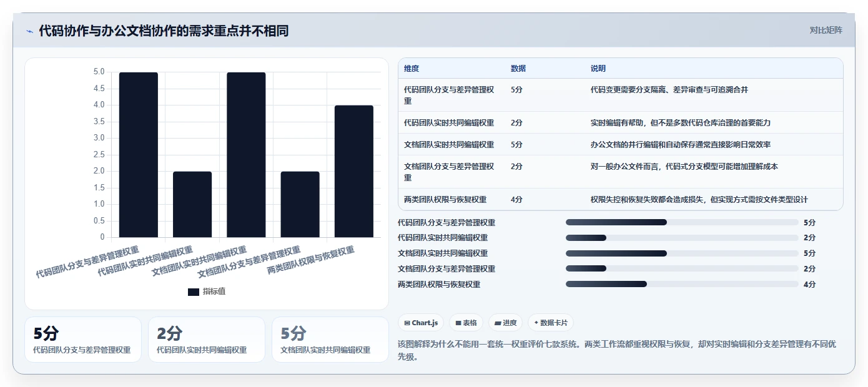Click the 4分 value beside the progress bar
Screen dimensions: 868x387
809,285
